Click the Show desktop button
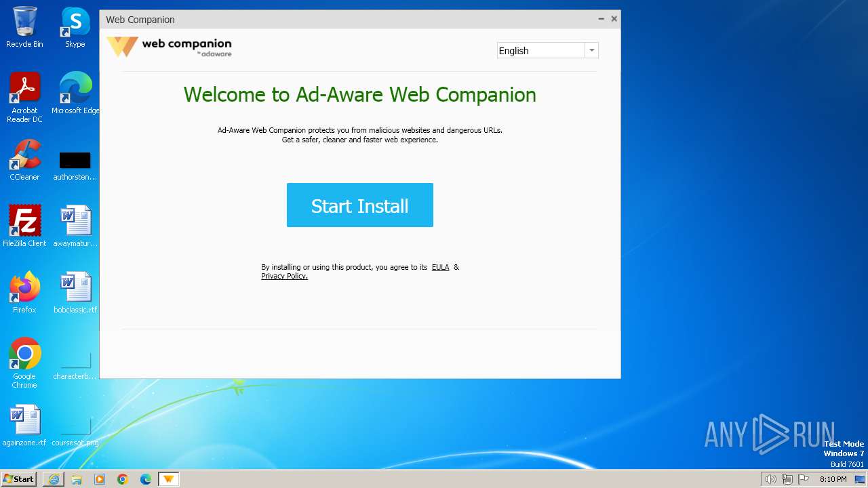This screenshot has width=868, height=488. 861,479
